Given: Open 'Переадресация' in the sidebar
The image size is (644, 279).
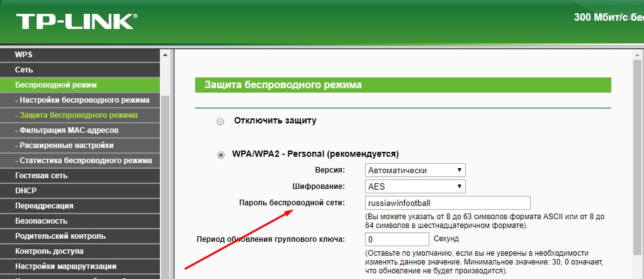Looking at the screenshot, I should pos(44,206).
